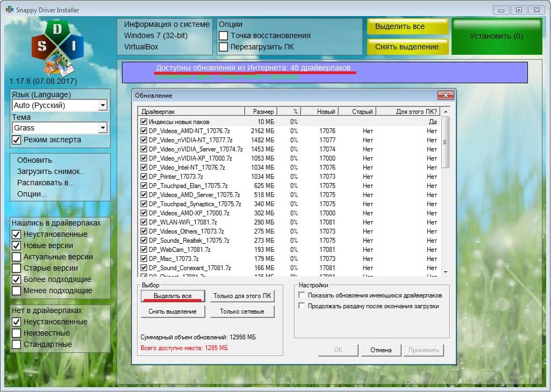This screenshot has height=392, width=551.
Task: Uncheck DP_Video_nVIDIA-NT_17077.7z checkbox
Action: [x=144, y=140]
